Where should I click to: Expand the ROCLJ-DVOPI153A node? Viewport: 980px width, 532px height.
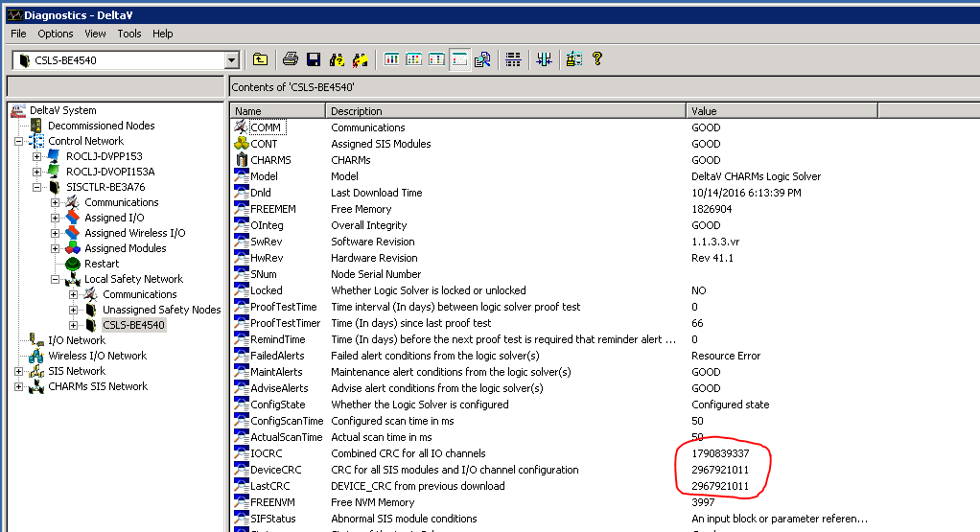coord(36,172)
